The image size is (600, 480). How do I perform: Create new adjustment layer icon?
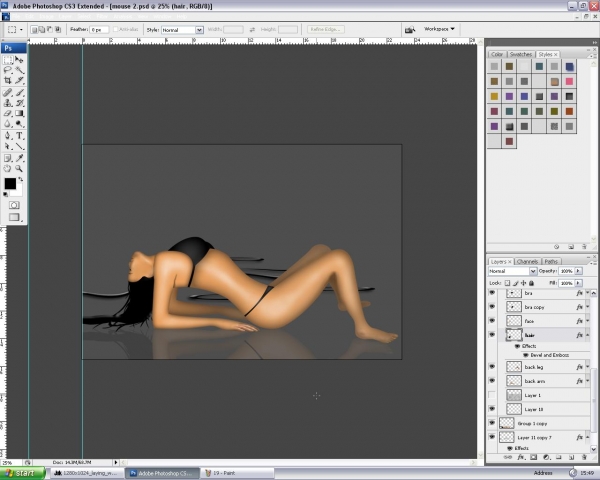[546, 457]
